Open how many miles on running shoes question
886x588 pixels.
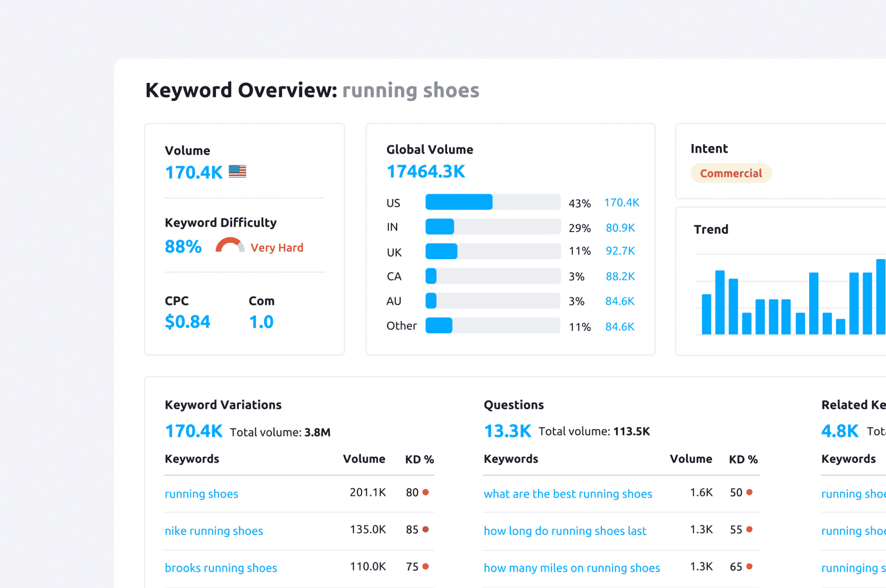tap(572, 568)
